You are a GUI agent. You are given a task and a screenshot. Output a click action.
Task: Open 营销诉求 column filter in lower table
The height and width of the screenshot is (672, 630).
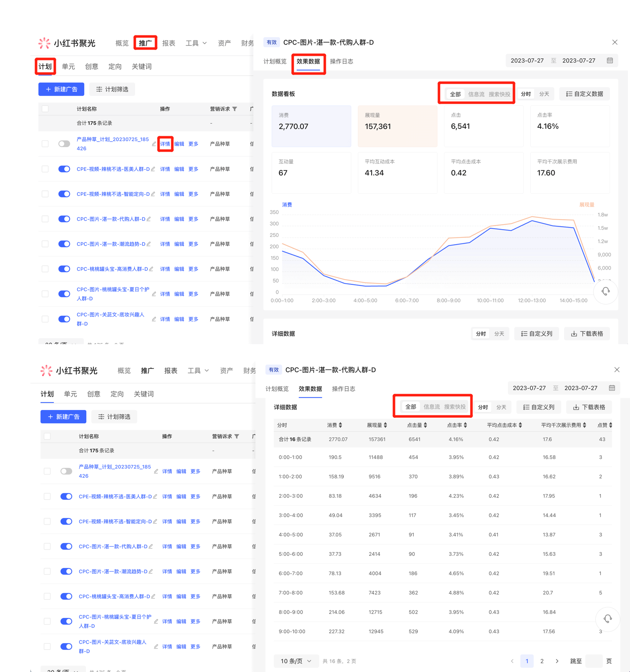(237, 436)
